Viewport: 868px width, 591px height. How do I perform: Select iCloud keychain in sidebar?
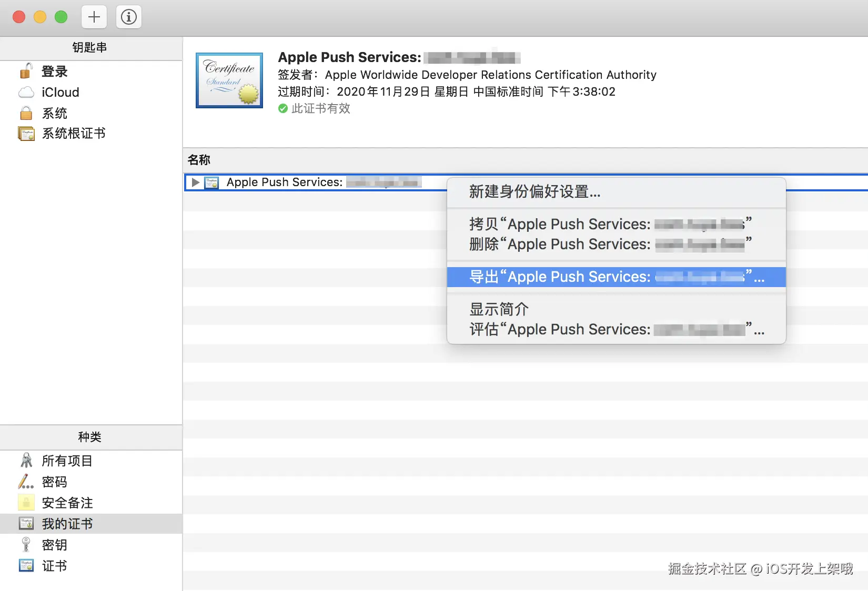point(91,93)
